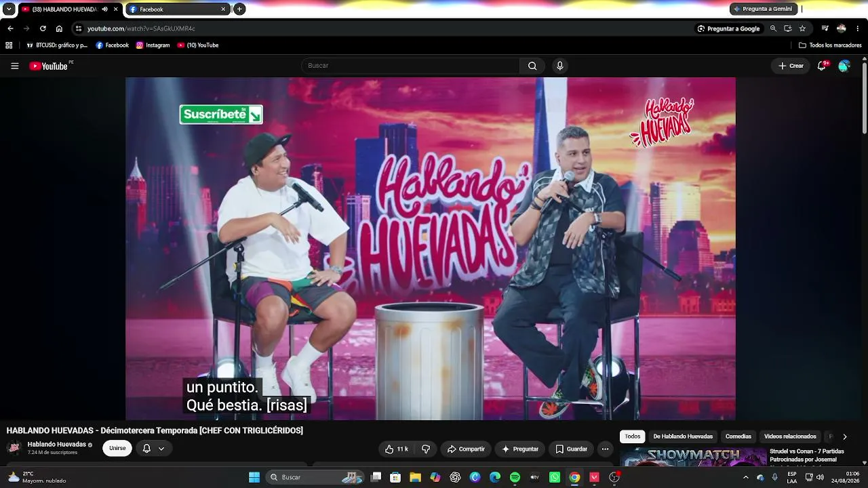Select the Todos filter chip

[633, 436]
